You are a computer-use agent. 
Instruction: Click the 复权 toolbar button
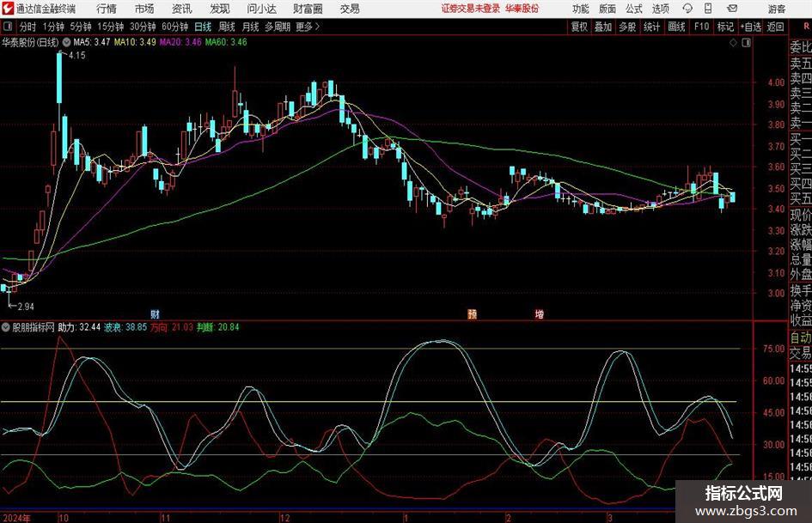[x=579, y=27]
